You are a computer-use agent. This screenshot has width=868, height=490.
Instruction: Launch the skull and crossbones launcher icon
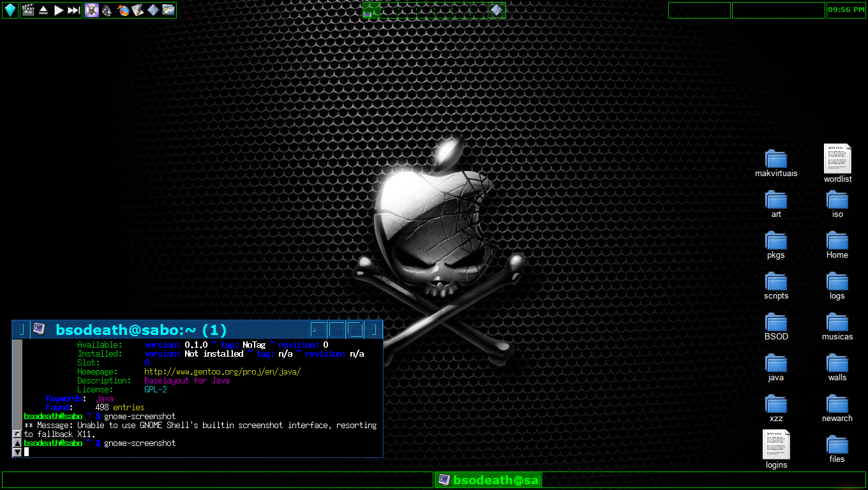[92, 10]
